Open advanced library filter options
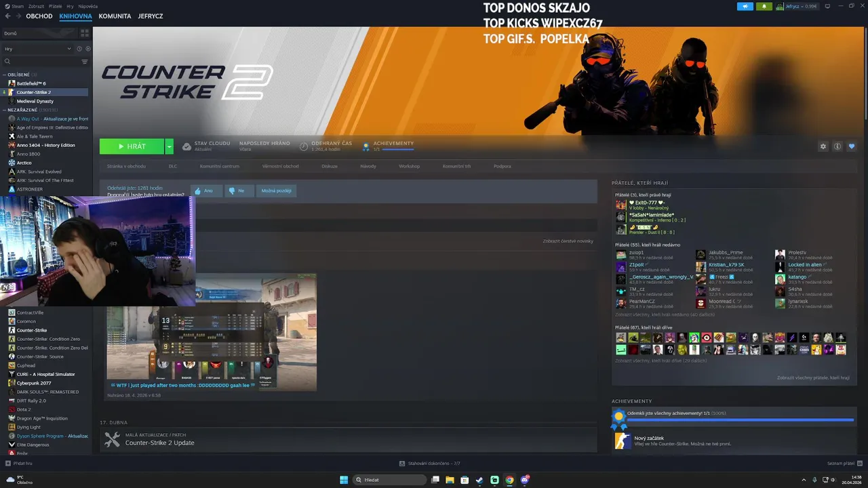 pos(85,62)
